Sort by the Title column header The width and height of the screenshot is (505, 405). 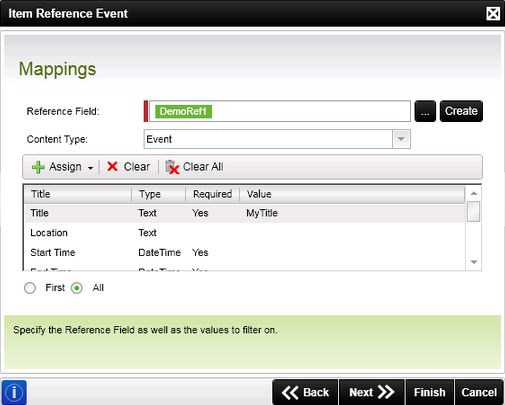pos(77,194)
